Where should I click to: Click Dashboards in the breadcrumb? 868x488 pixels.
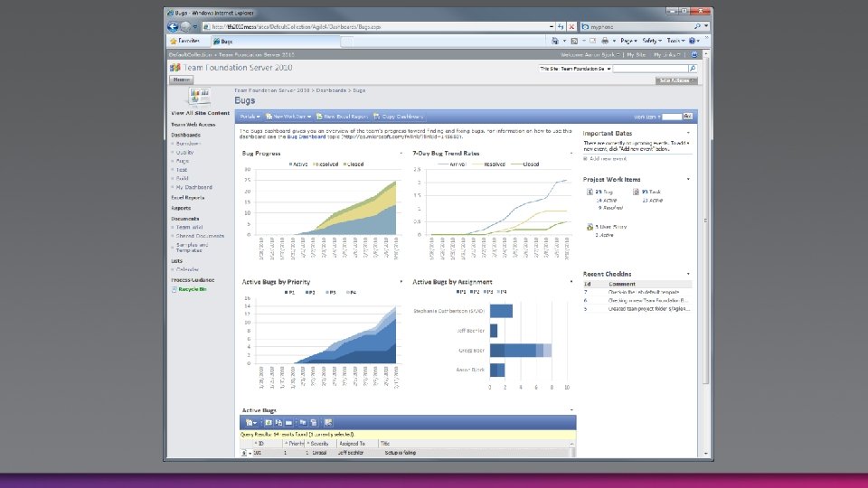click(331, 90)
